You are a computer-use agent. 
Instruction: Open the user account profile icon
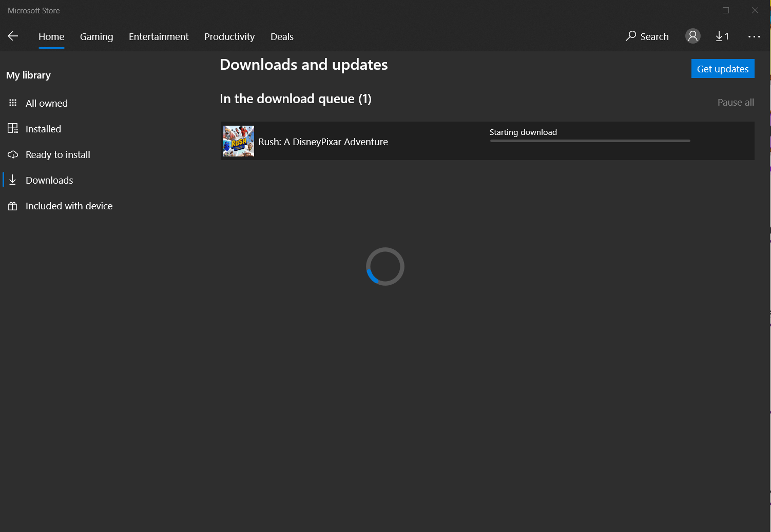pos(692,36)
